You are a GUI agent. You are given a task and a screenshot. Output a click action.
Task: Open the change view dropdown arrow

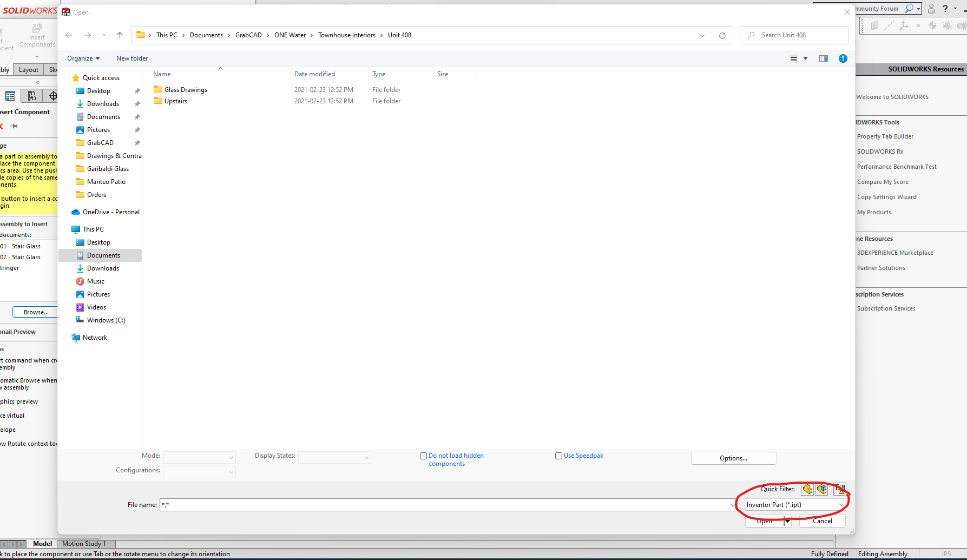[805, 58]
